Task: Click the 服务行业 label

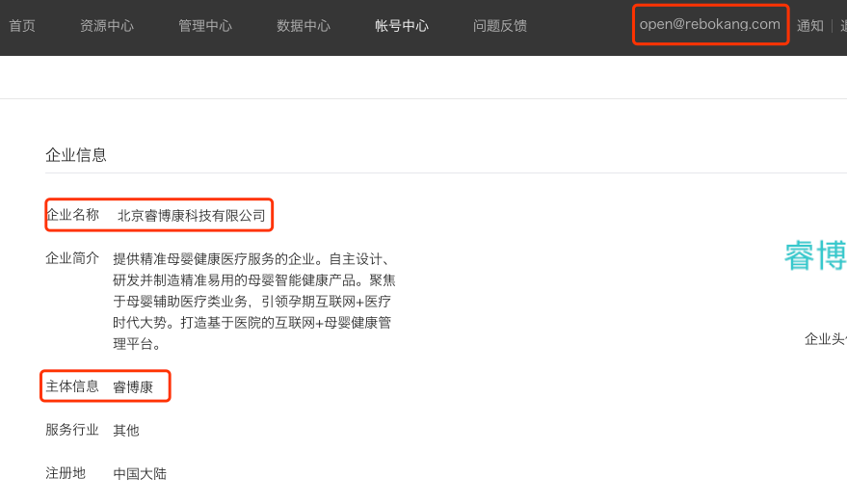Action: [x=72, y=430]
